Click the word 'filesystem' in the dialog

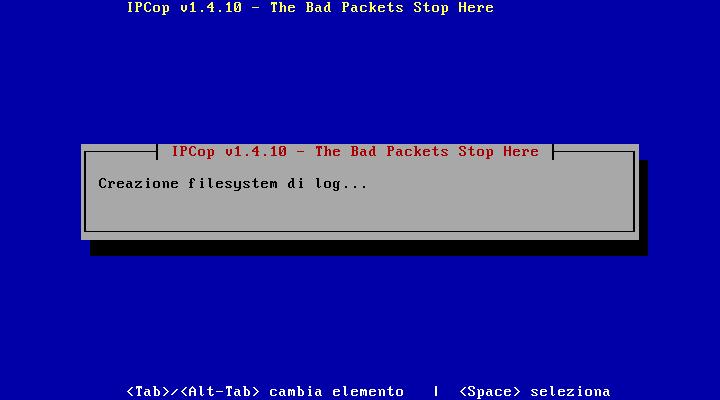point(233,184)
